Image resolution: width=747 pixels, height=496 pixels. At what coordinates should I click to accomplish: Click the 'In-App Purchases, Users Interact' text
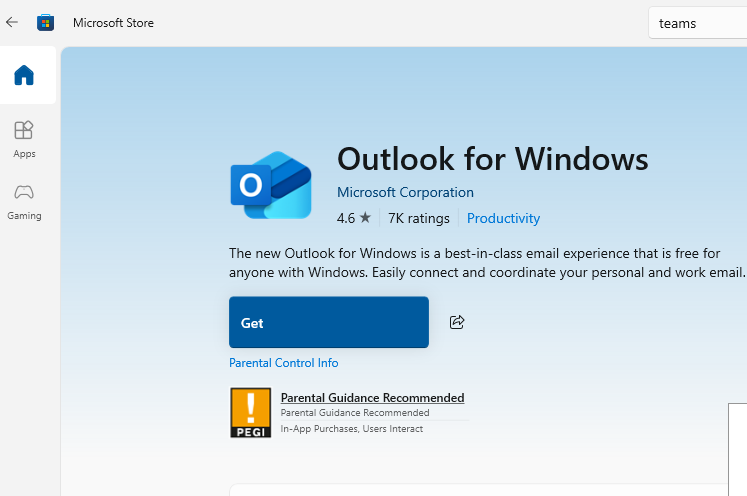coord(351,429)
